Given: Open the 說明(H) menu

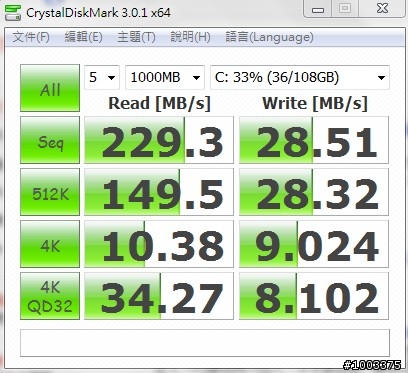Looking at the screenshot, I should (x=190, y=37).
